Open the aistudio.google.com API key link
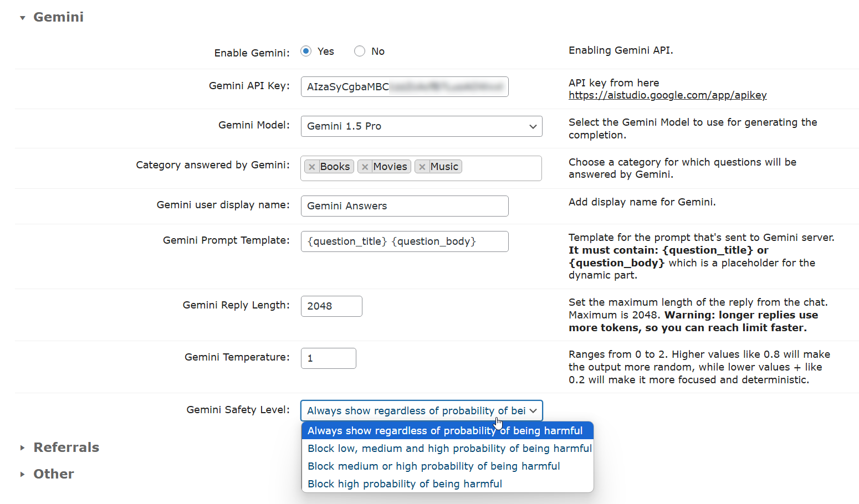The height and width of the screenshot is (504, 859). point(667,95)
